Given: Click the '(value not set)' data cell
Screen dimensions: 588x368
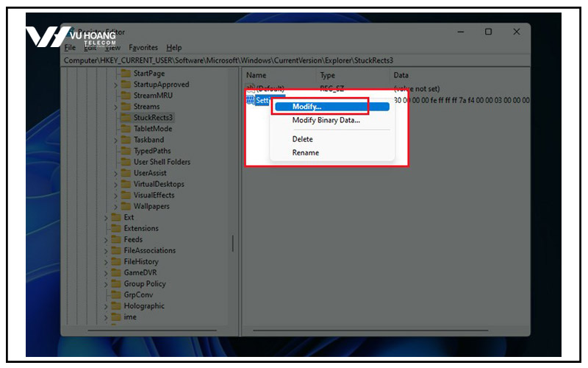Looking at the screenshot, I should click(417, 89).
